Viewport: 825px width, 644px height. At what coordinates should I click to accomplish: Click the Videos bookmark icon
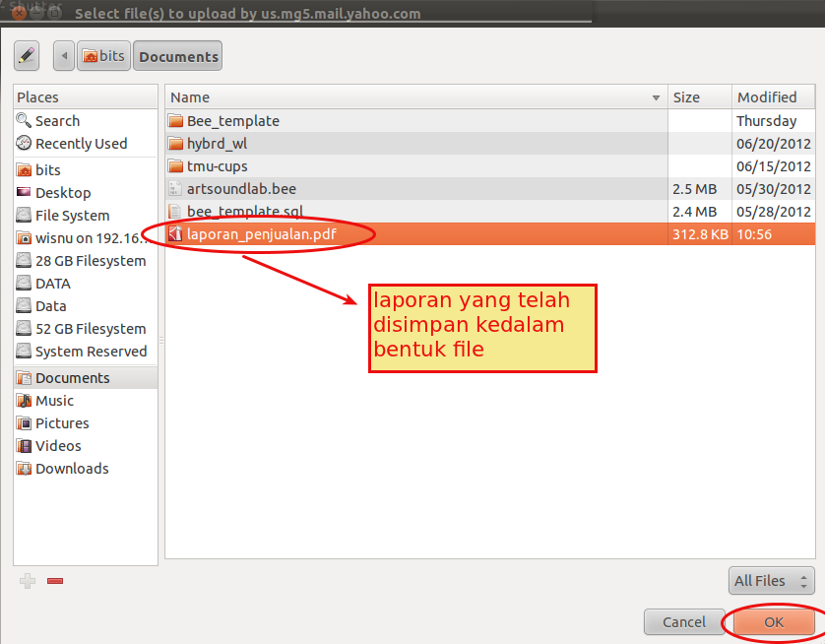coord(24,446)
